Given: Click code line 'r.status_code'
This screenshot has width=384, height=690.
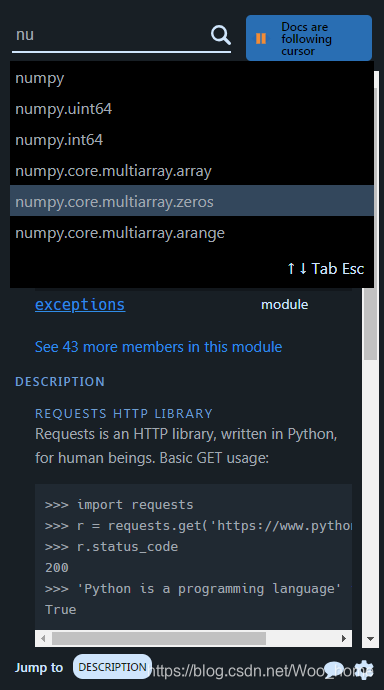Looking at the screenshot, I should (x=111, y=547).
